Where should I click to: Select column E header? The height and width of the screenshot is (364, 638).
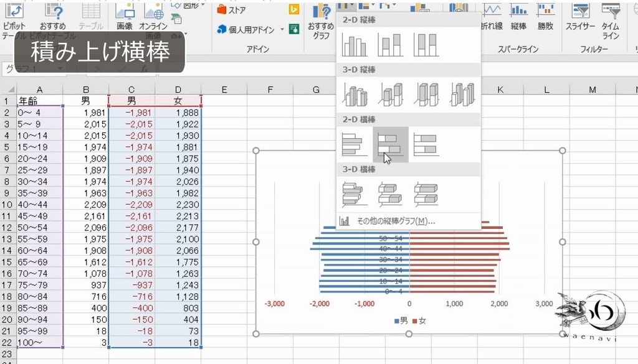(x=224, y=90)
